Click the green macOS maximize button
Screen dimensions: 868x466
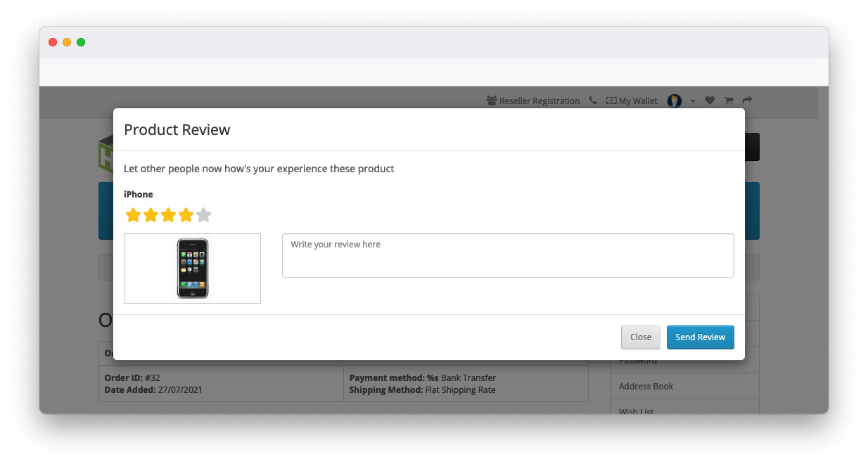coord(81,42)
